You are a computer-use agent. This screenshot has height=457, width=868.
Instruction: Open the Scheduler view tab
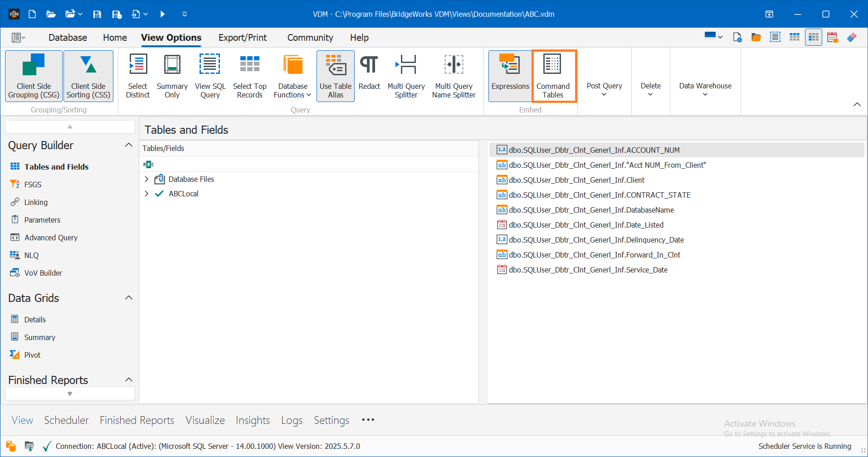coord(66,420)
